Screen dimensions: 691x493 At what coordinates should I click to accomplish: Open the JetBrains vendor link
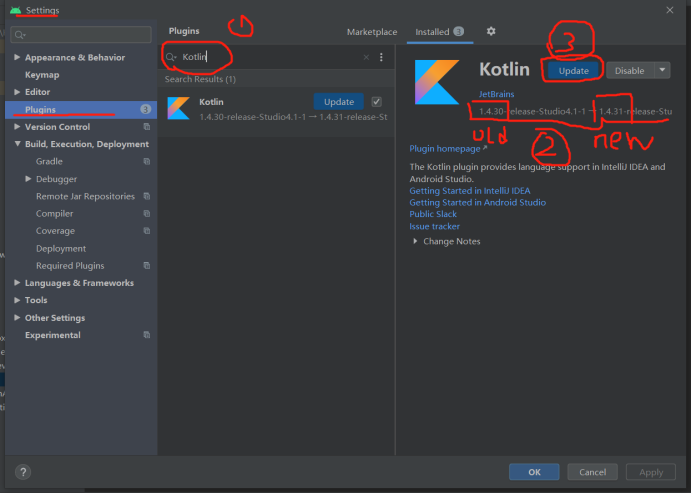pos(497,94)
